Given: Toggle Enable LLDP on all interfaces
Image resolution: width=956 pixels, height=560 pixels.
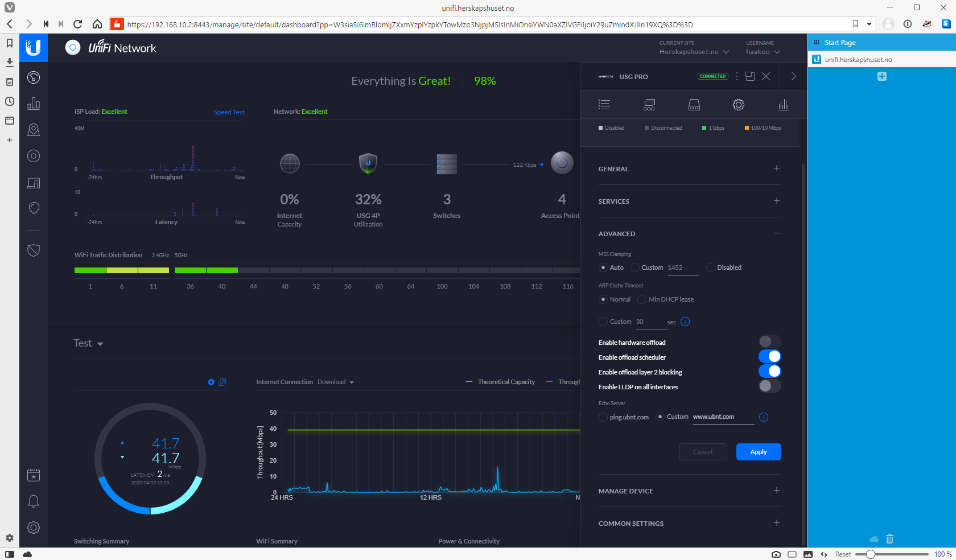Looking at the screenshot, I should 769,386.
